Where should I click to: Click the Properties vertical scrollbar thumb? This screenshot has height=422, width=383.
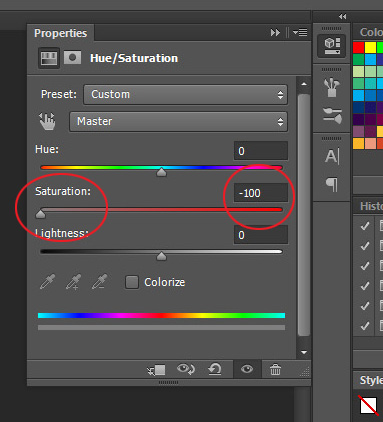304,215
